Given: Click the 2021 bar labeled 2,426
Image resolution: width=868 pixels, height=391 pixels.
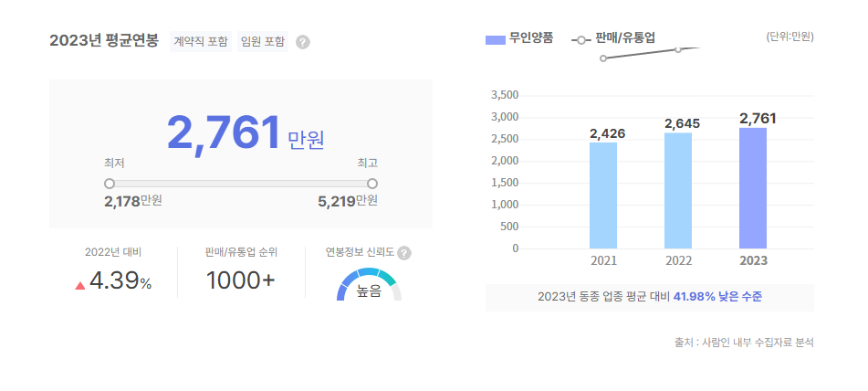Looking at the screenshot, I should click(603, 195).
